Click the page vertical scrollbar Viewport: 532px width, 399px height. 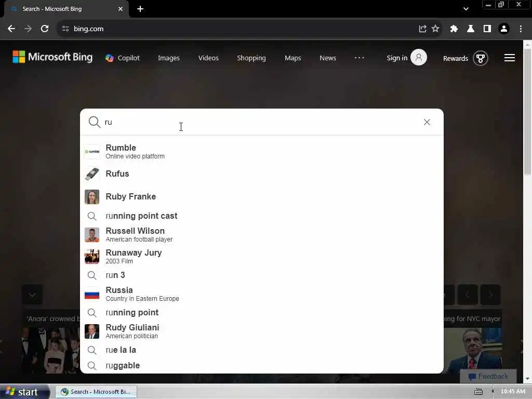coord(527,112)
